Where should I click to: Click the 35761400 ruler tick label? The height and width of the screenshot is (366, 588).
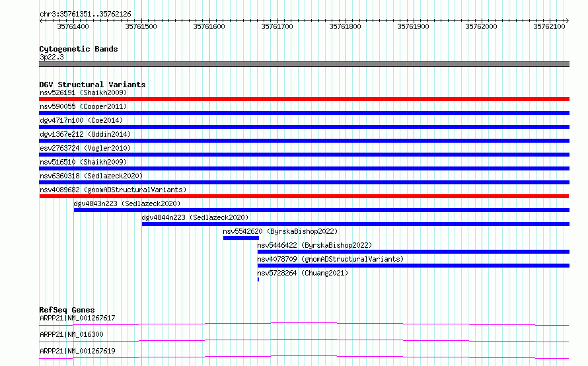coord(73,26)
